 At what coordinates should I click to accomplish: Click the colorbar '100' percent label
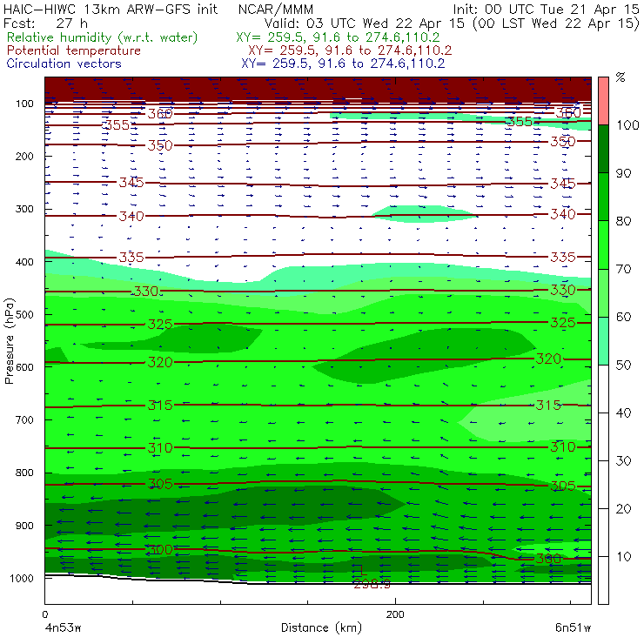click(628, 124)
